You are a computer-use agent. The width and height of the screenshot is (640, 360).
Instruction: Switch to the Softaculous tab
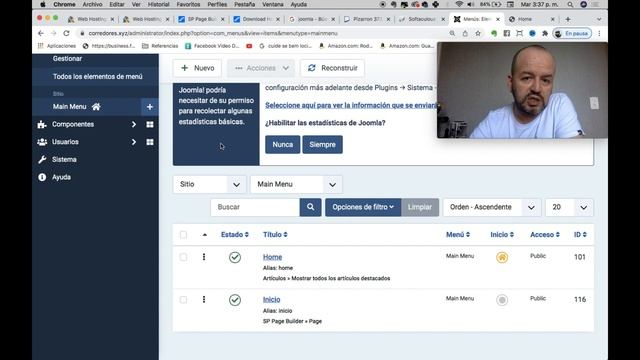421,19
